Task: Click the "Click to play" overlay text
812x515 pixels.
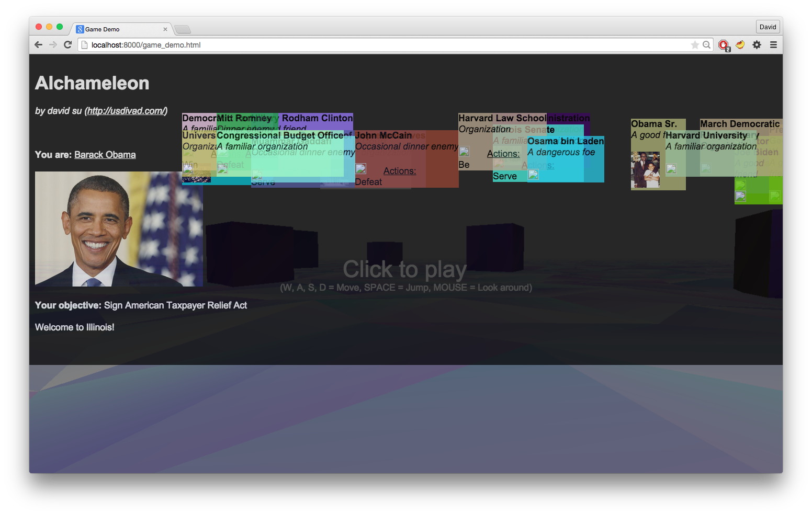Action: click(405, 269)
